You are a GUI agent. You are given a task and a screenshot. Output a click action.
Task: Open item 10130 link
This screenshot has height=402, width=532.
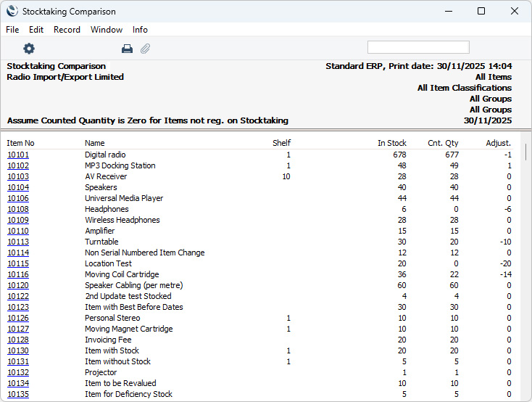(x=18, y=350)
